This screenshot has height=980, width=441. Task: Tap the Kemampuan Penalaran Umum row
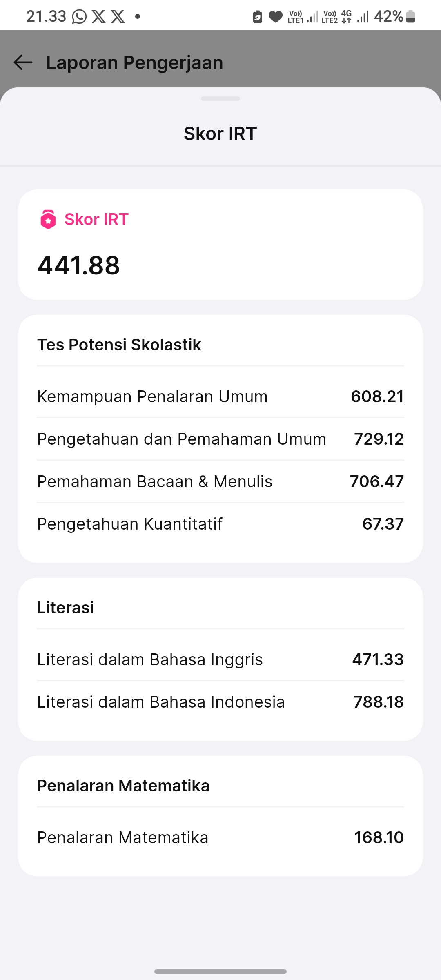tap(220, 396)
